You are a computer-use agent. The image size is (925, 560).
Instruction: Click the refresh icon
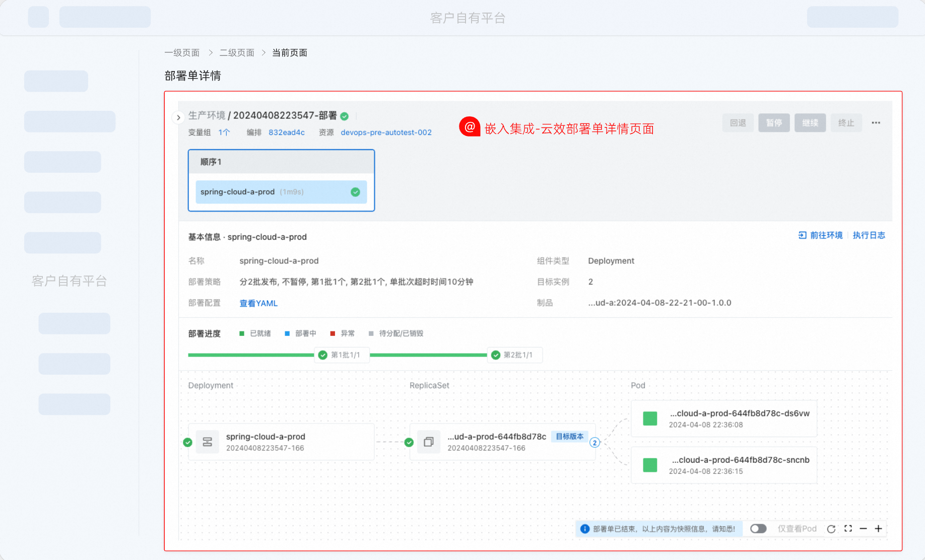pos(831,529)
